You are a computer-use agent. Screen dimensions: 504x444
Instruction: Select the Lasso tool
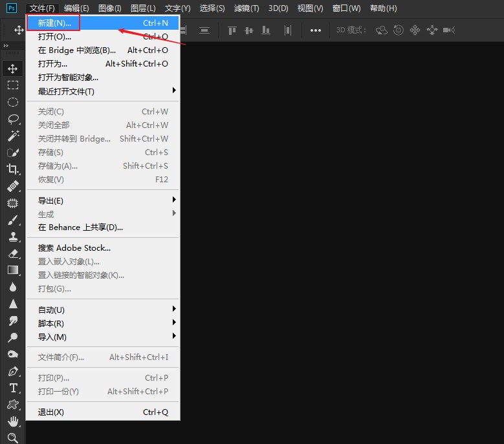click(x=13, y=119)
